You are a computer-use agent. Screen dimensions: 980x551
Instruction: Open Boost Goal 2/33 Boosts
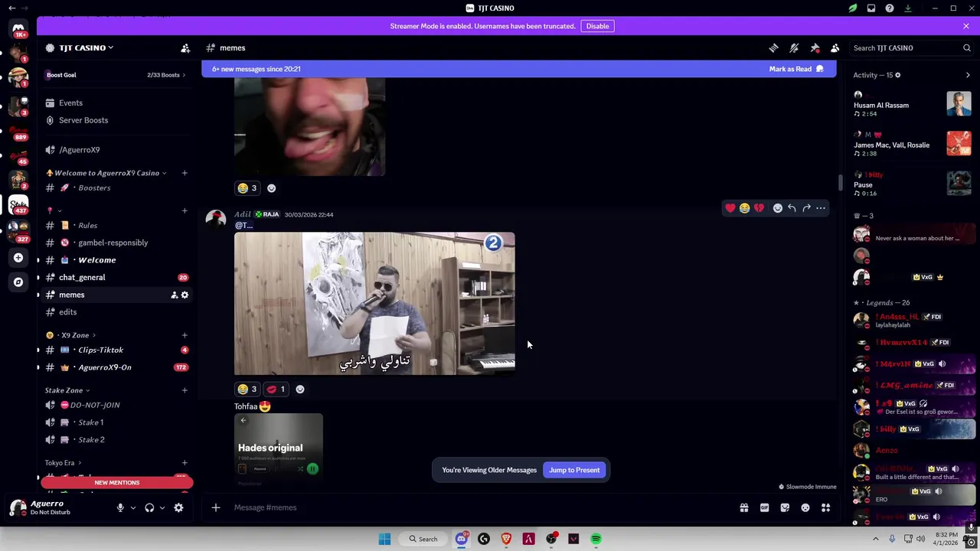(x=116, y=75)
